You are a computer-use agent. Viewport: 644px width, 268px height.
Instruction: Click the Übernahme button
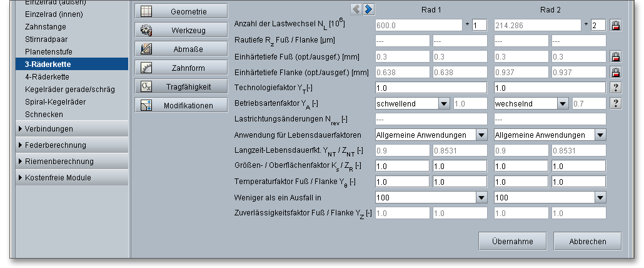click(x=512, y=241)
